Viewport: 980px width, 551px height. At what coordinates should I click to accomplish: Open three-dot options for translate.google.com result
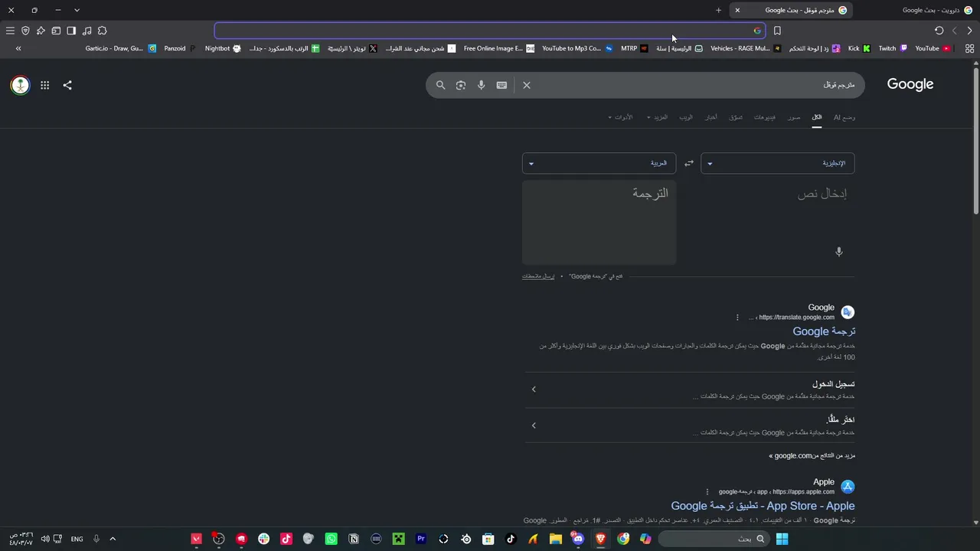(x=737, y=318)
